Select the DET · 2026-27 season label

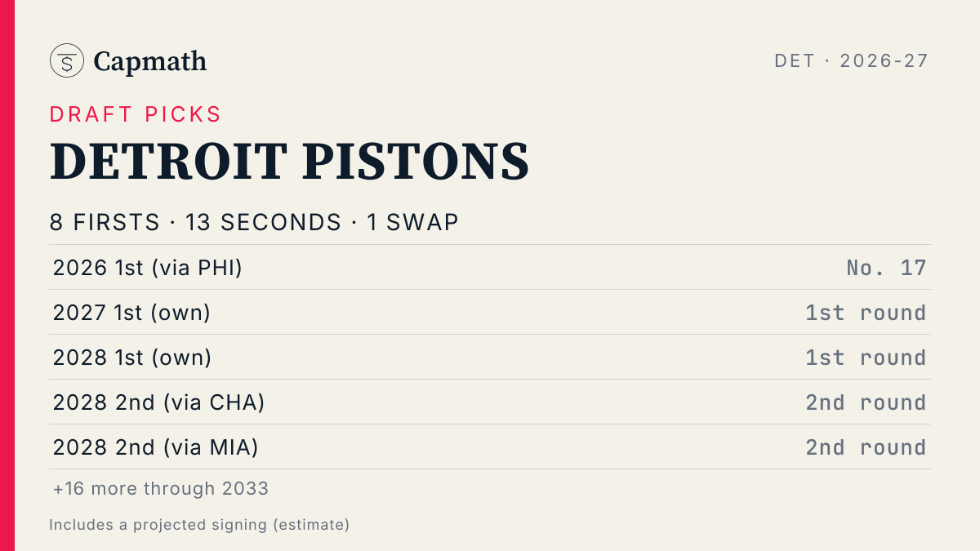coord(852,60)
